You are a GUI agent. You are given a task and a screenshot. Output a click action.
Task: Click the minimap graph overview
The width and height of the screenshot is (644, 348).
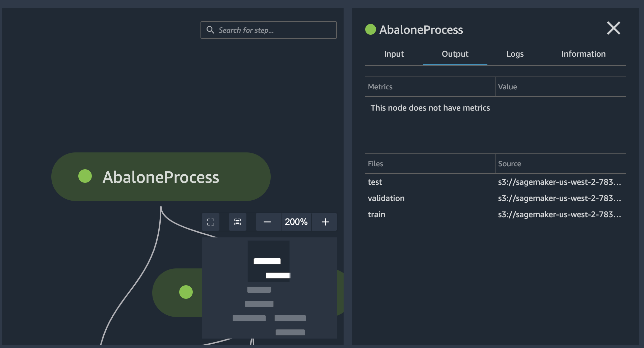pyautogui.click(x=269, y=288)
